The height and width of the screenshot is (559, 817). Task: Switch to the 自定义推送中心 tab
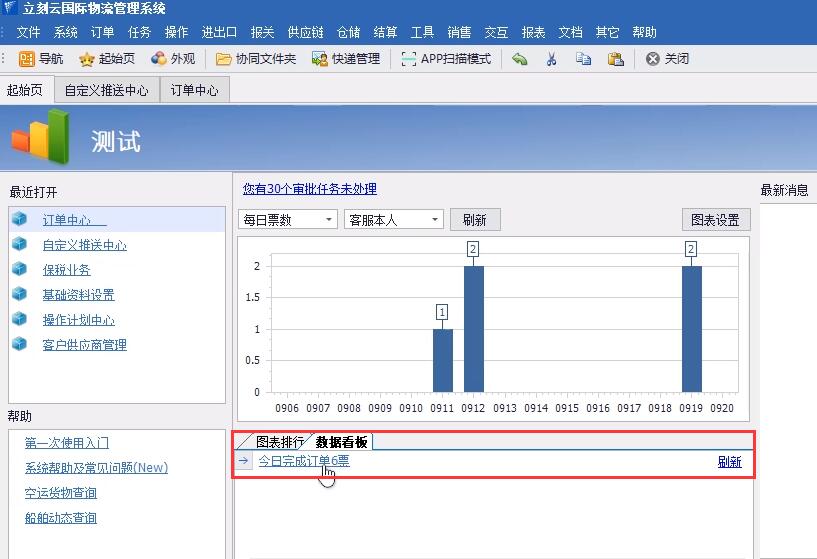(107, 91)
